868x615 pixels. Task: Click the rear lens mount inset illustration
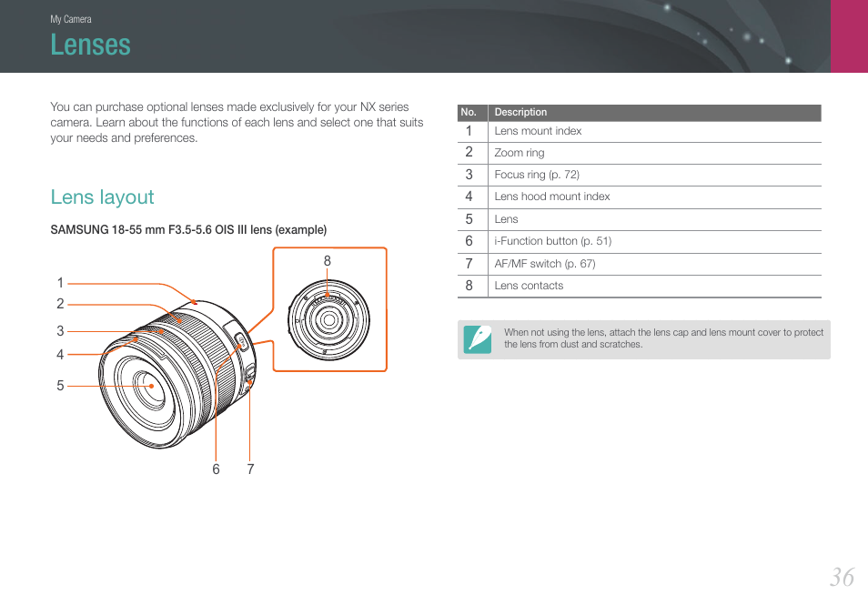(x=328, y=320)
